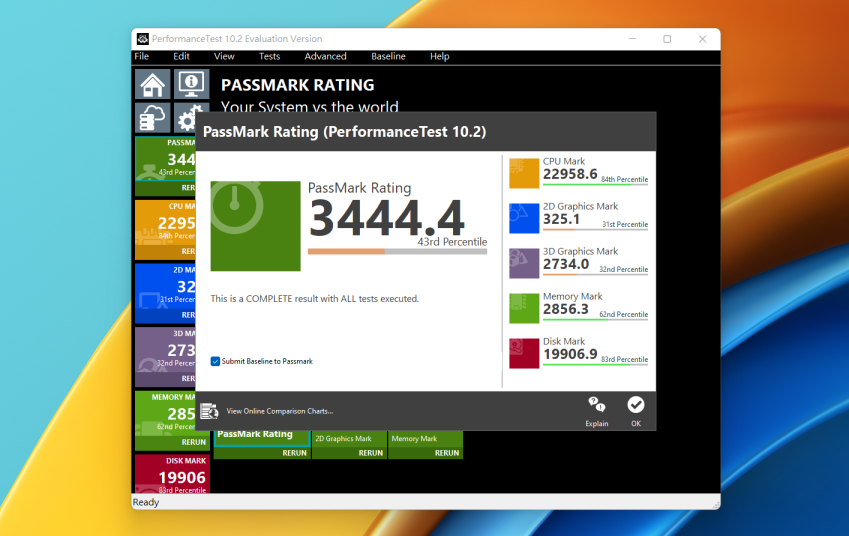
Task: Confirm with the OK checkmark icon
Action: point(636,405)
